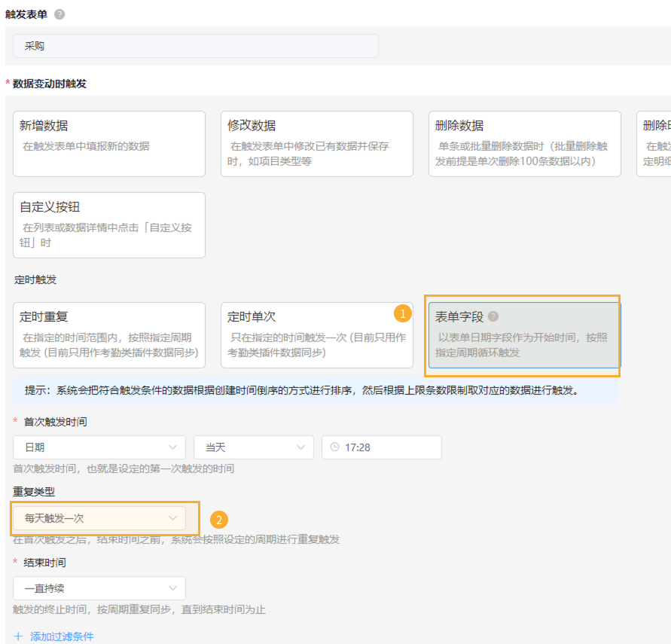Select the partially visible 删除 card at right edge

(654, 144)
